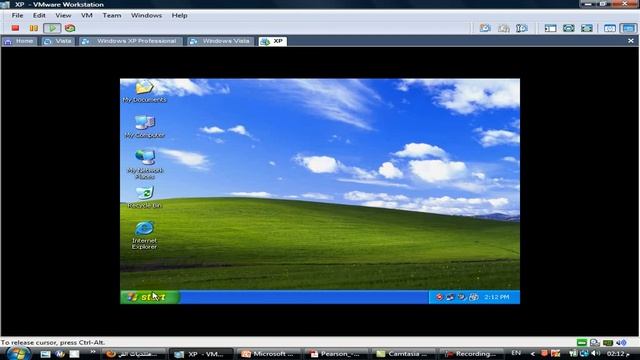
Task: Expand the quick launch overflow chevron
Action: (93, 352)
